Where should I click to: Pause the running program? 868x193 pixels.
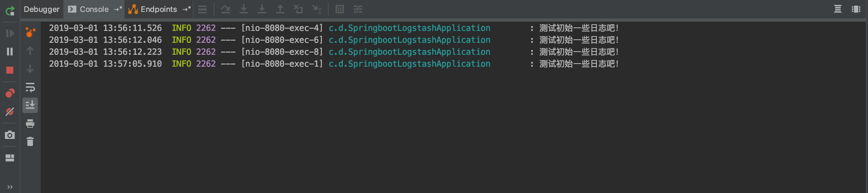click(10, 52)
